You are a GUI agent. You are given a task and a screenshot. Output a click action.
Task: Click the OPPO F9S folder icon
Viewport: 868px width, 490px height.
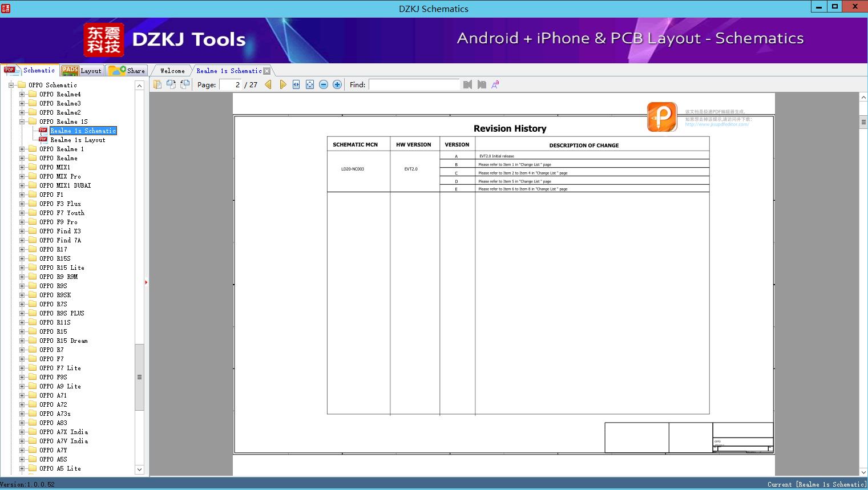[33, 377]
